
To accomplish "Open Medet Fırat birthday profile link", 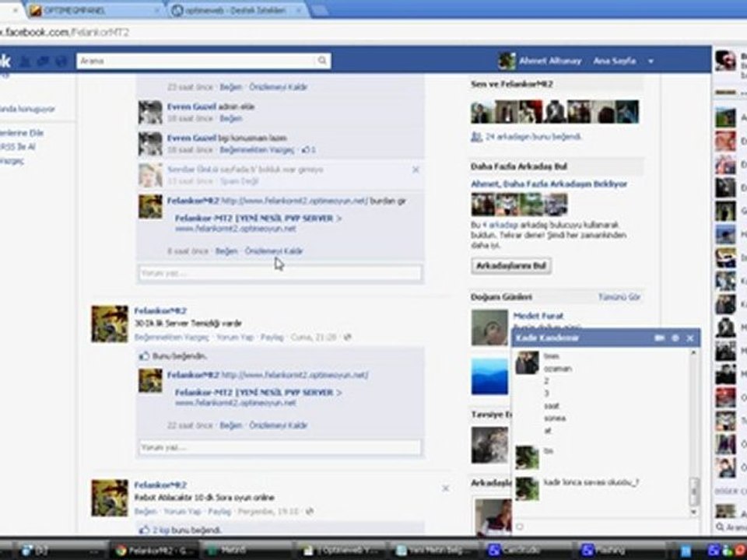I will (538, 316).
